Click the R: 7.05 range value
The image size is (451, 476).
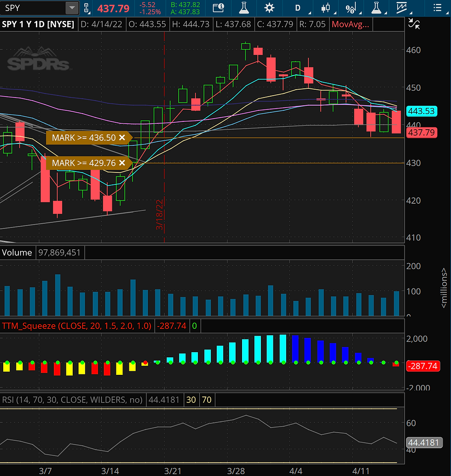[x=312, y=24]
